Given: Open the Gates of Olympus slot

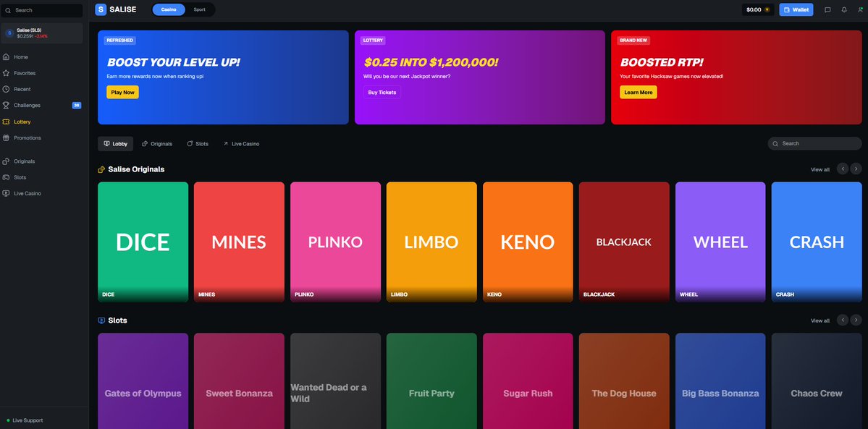Looking at the screenshot, I should pos(143,381).
